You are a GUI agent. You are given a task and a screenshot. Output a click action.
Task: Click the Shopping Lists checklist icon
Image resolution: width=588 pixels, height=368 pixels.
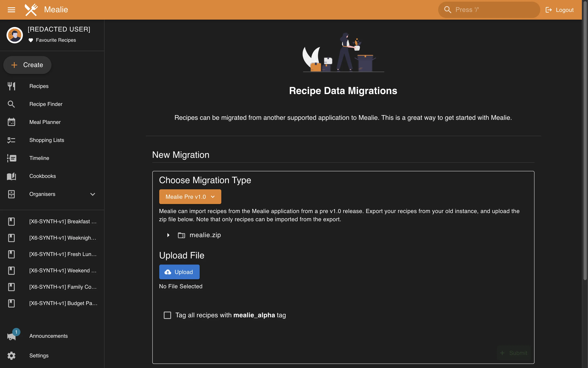(11, 140)
